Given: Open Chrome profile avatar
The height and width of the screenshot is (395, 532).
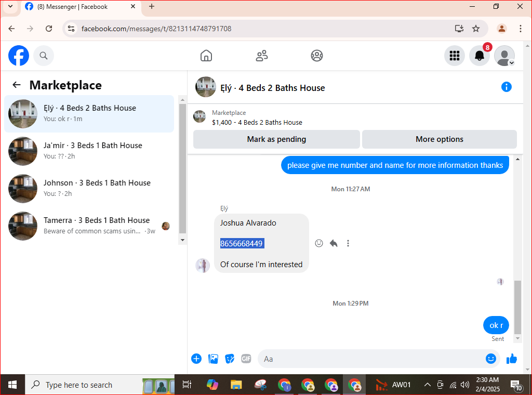Looking at the screenshot, I should [501, 29].
